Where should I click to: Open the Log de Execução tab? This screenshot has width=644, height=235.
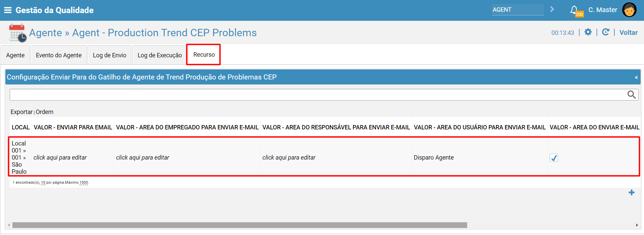pos(160,55)
